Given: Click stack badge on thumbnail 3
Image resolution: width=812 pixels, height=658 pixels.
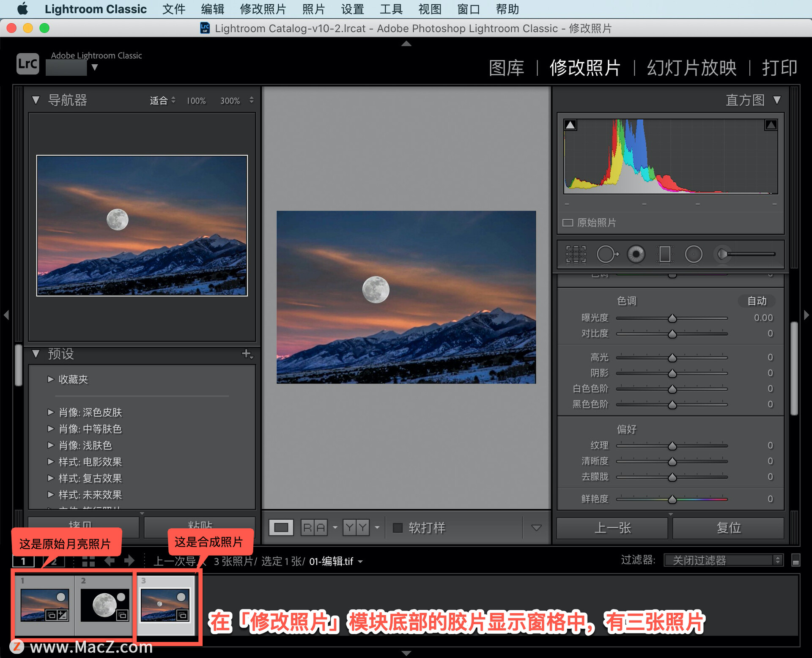Looking at the screenshot, I should pos(182,615).
